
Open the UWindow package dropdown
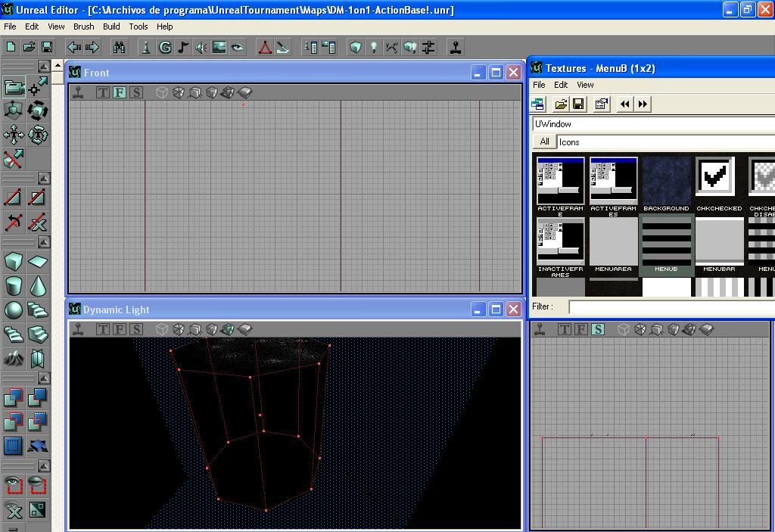[x=651, y=124]
